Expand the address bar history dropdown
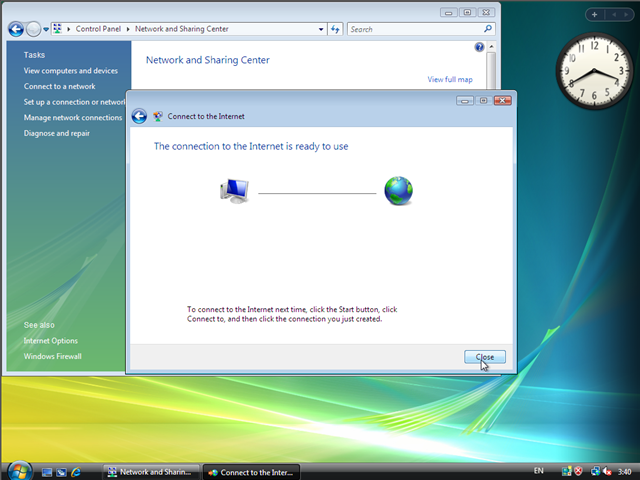 click(321, 29)
